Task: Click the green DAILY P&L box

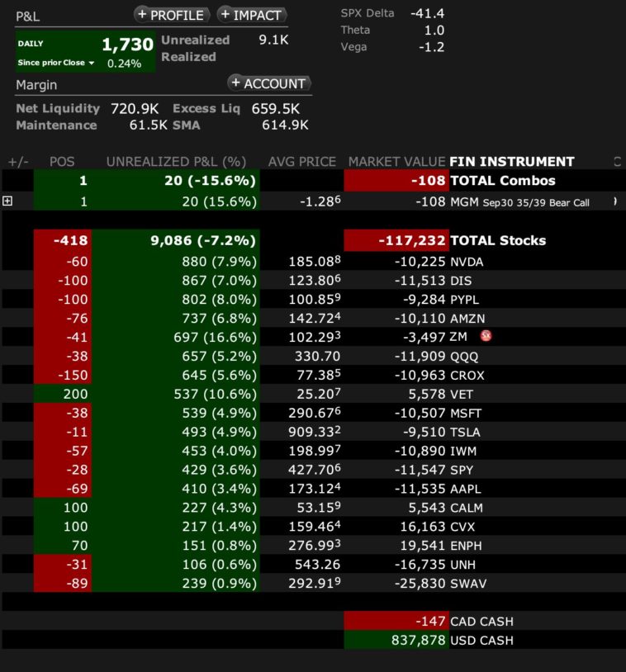Action: (x=85, y=51)
